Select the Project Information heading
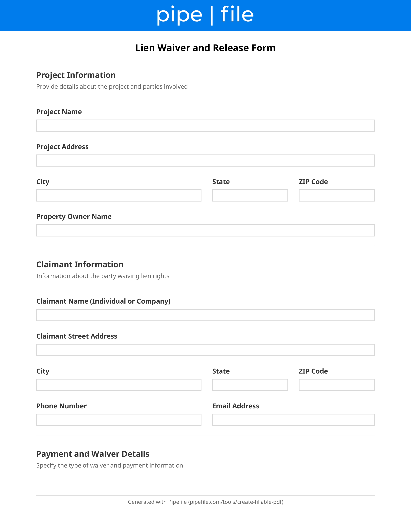Image resolution: width=411 pixels, height=532 pixels. [76, 75]
